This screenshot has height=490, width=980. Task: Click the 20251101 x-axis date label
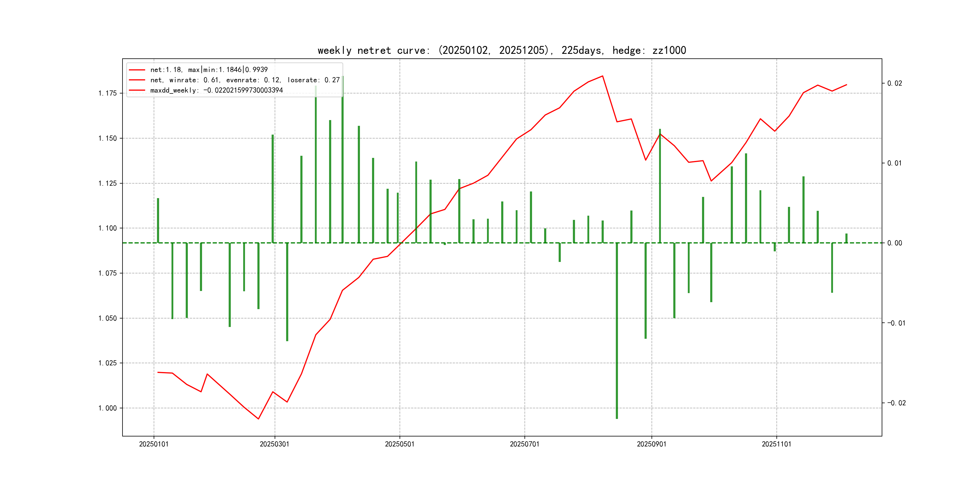pos(776,444)
